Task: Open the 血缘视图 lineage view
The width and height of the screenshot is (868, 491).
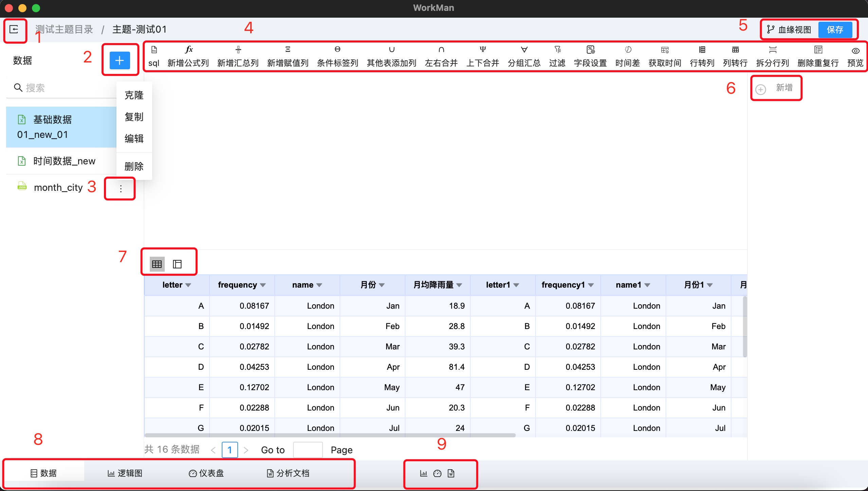Action: [x=789, y=30]
